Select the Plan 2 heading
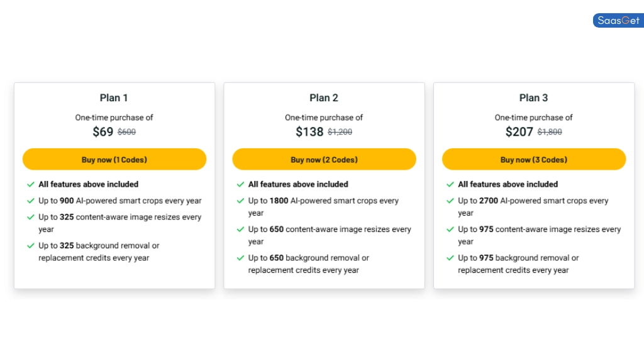644x362 pixels. coord(324,97)
